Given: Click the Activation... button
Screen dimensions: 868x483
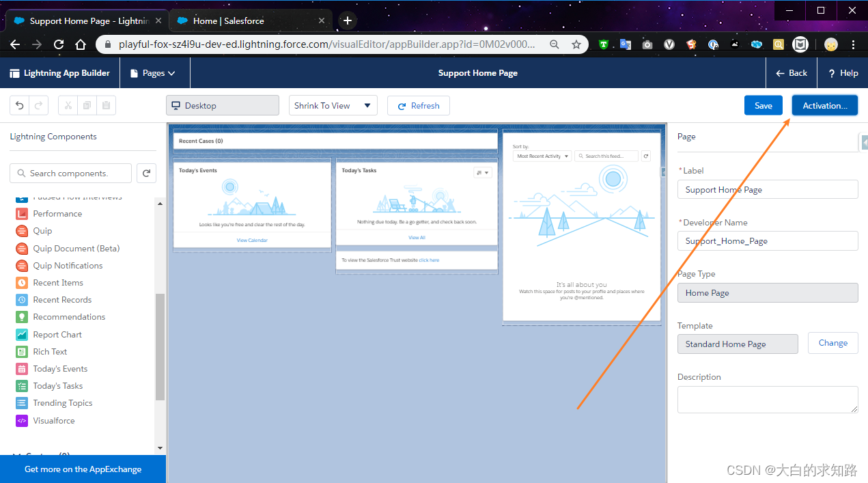Looking at the screenshot, I should (825, 105).
